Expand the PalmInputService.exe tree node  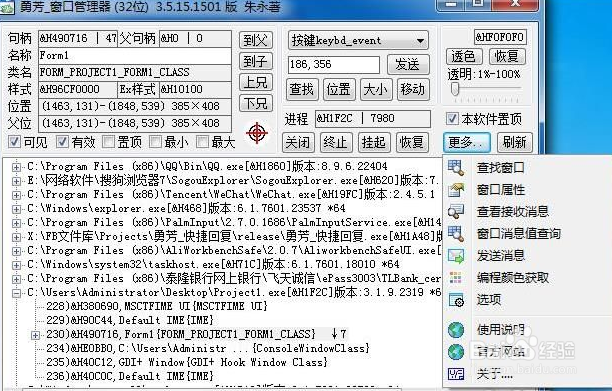click(16, 223)
